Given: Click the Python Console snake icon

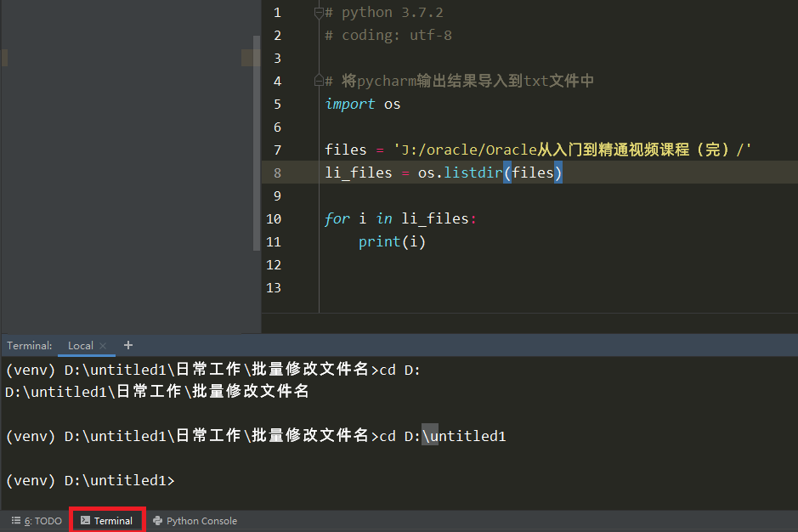Looking at the screenshot, I should coord(158,520).
